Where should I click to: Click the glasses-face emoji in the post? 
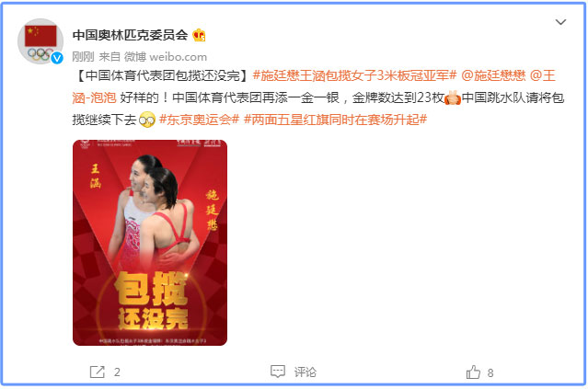(x=146, y=120)
